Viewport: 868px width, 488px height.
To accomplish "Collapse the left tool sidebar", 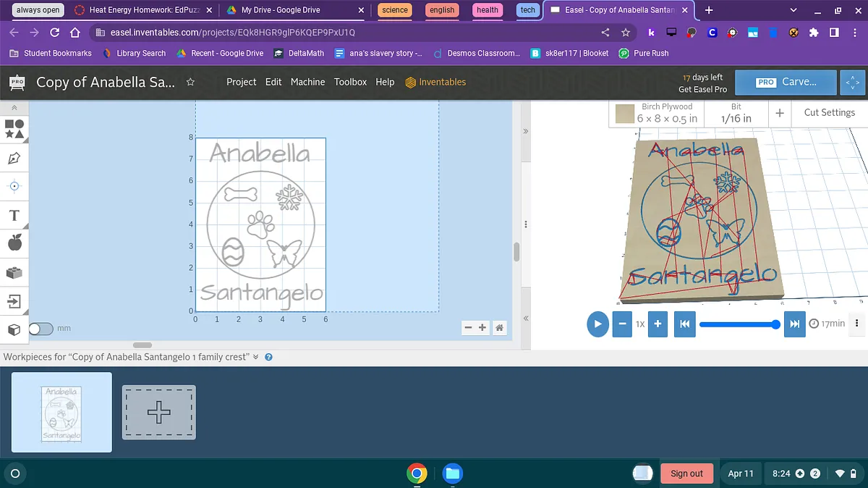I will (x=14, y=107).
